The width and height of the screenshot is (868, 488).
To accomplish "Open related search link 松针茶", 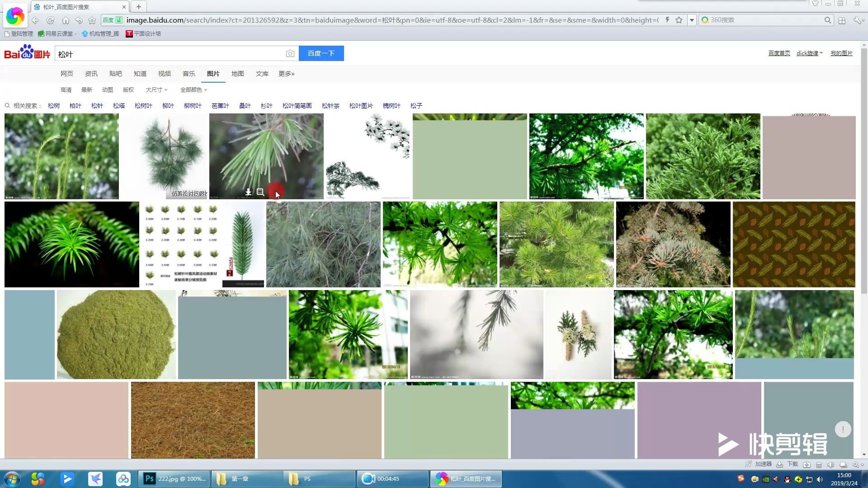I will pyautogui.click(x=330, y=106).
